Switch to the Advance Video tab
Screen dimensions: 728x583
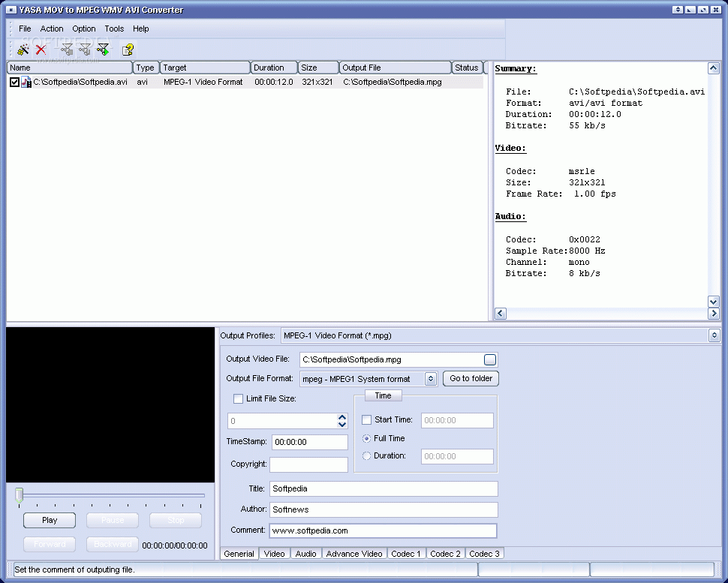click(354, 554)
